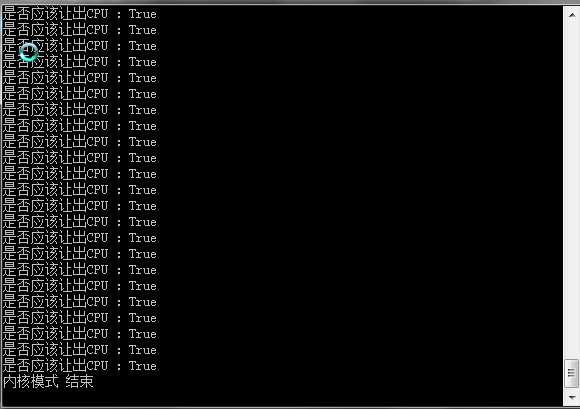Click 'True' on the last '是否应该让出CPU' line

(x=142, y=366)
